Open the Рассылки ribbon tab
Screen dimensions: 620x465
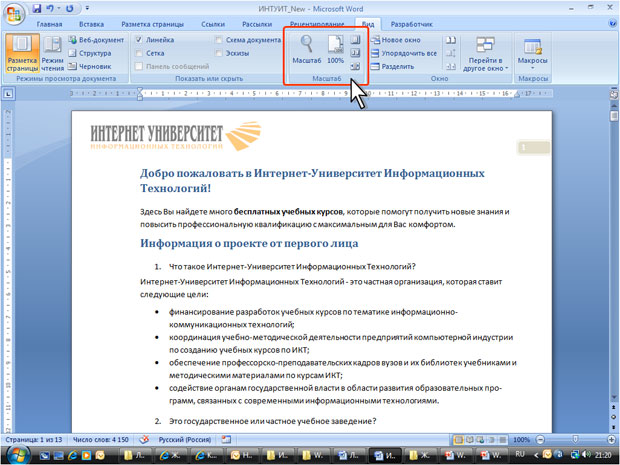point(257,24)
